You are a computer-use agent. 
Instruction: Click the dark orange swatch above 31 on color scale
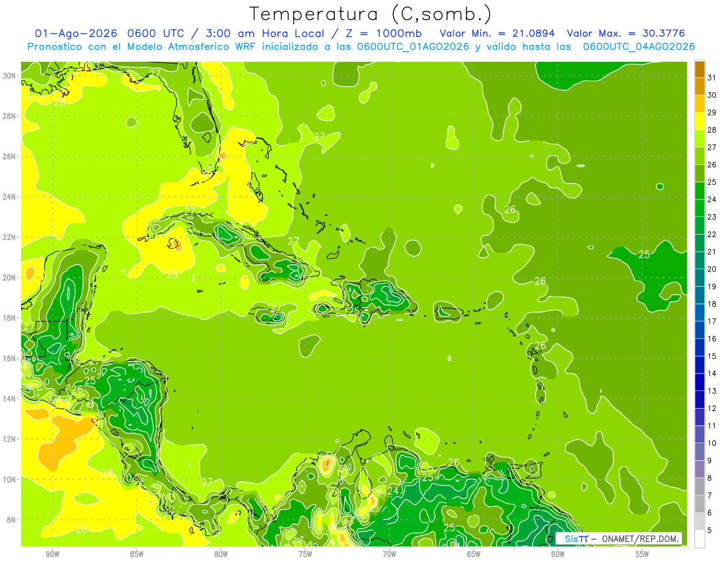coord(699,69)
